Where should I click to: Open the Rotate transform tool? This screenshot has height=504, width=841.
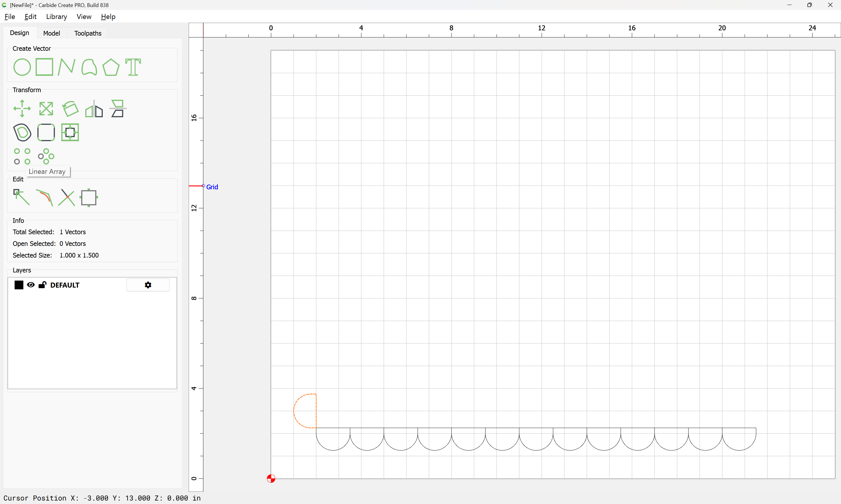coord(70,109)
